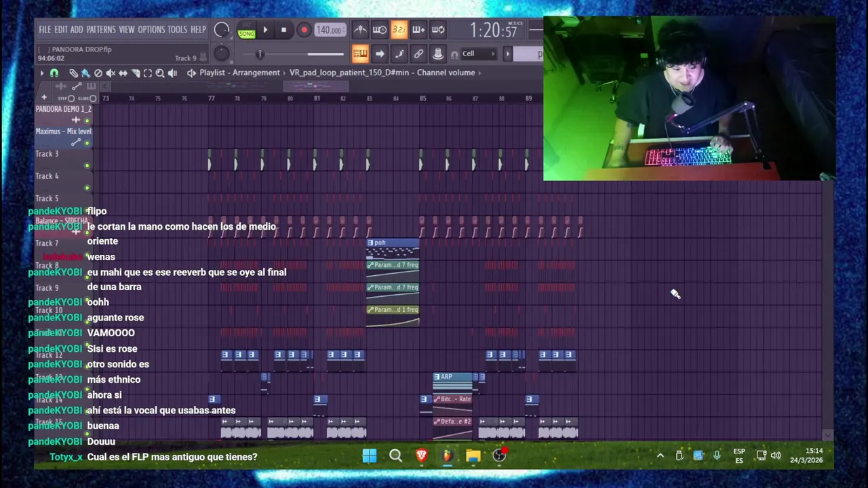Toggle the overdub (blend recording) icon
The width and height of the screenshot is (868, 488).
tap(418, 30)
